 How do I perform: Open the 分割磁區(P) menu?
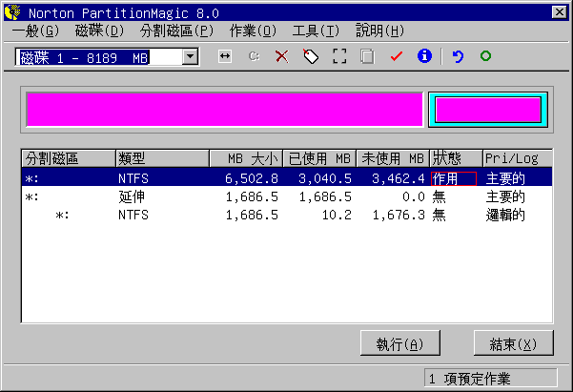tap(177, 31)
